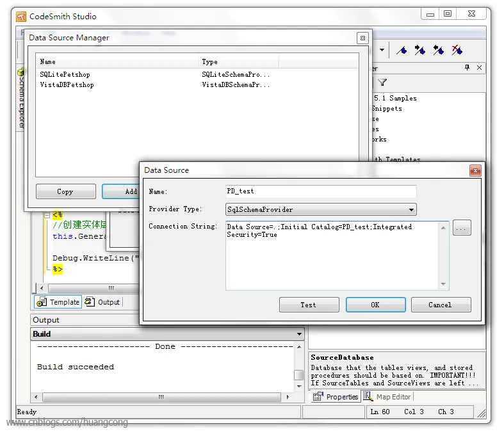Confirm the data source with OK
The height and width of the screenshot is (434, 504).
pos(375,305)
